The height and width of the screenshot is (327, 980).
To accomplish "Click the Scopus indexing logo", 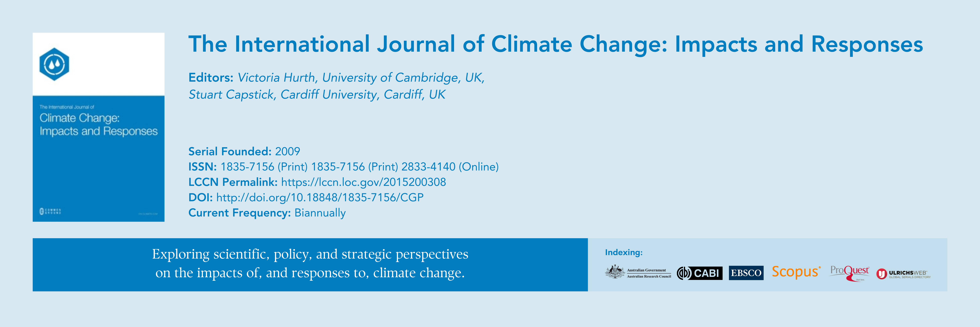I will (x=796, y=272).
